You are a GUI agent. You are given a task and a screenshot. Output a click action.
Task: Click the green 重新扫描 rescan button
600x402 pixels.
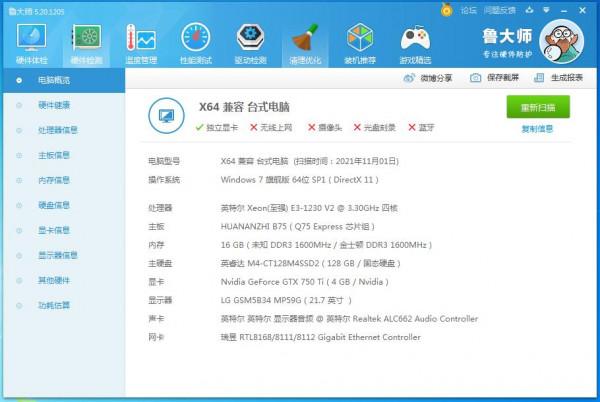click(x=538, y=107)
